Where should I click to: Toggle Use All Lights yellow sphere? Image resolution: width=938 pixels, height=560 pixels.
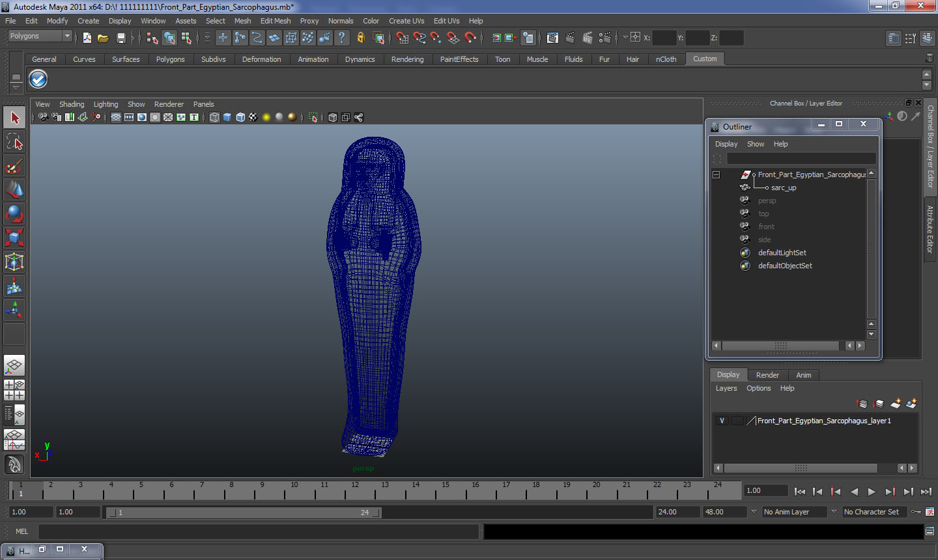266,117
